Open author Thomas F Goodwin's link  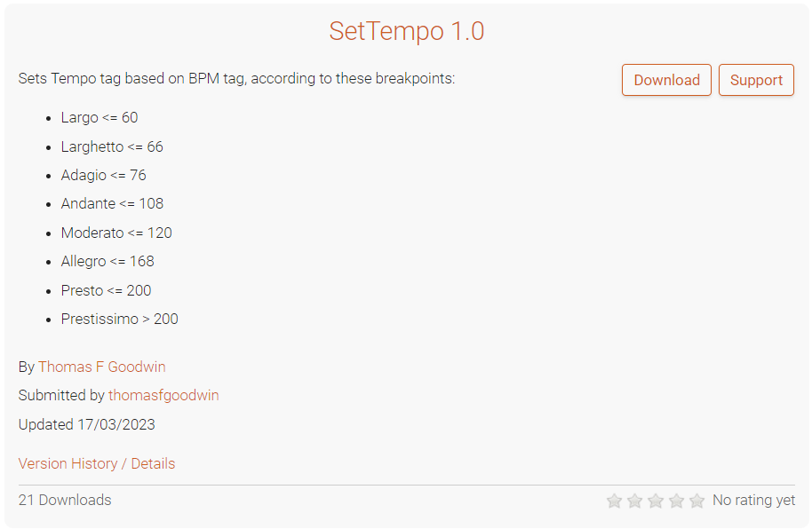(x=101, y=367)
